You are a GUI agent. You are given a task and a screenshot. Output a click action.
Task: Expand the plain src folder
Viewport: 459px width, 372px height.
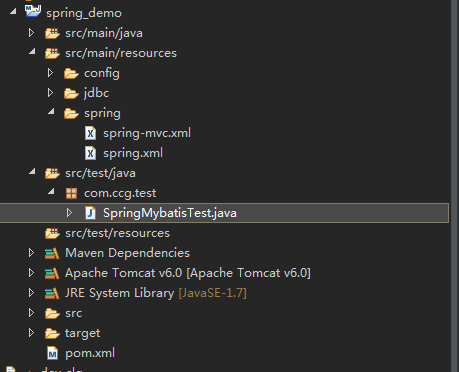(x=31, y=313)
